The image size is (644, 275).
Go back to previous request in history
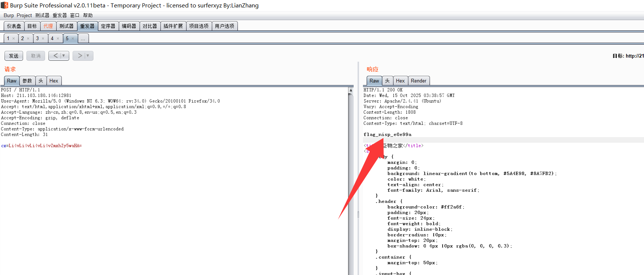[55, 56]
